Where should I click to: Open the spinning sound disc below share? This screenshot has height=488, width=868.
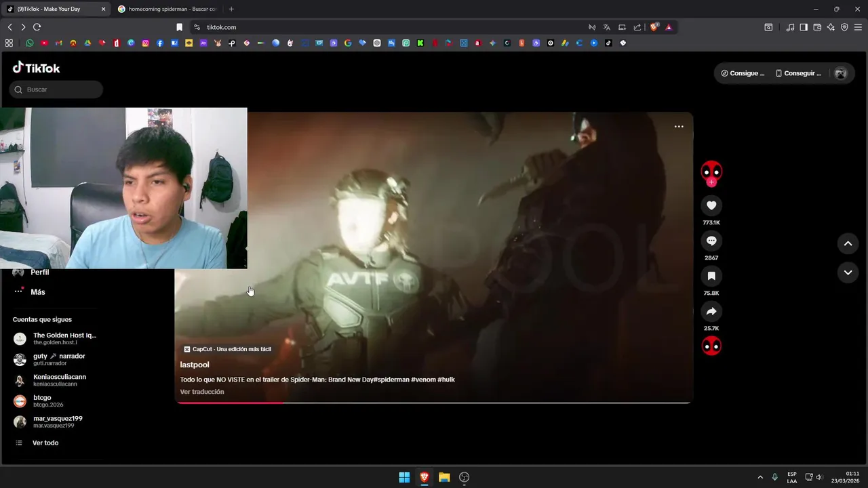click(x=711, y=346)
